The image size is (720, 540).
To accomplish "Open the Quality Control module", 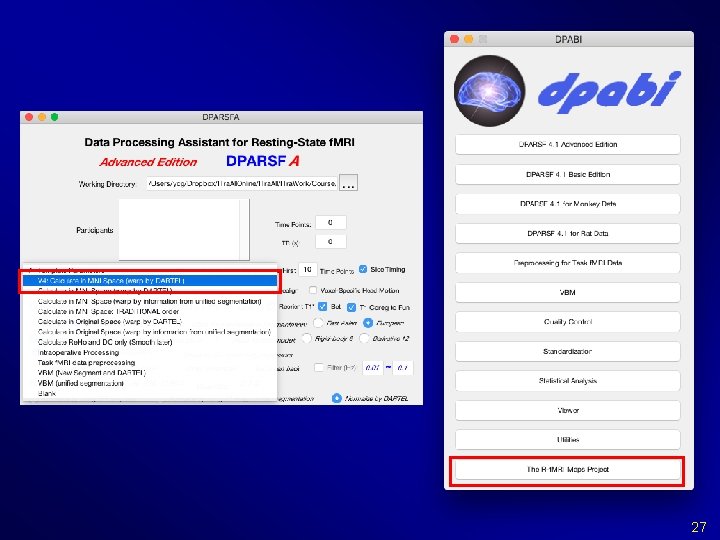I will [x=568, y=322].
